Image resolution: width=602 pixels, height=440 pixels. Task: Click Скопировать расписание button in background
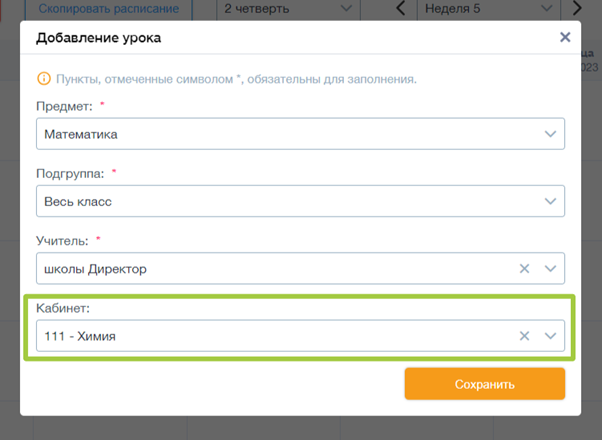click(109, 8)
